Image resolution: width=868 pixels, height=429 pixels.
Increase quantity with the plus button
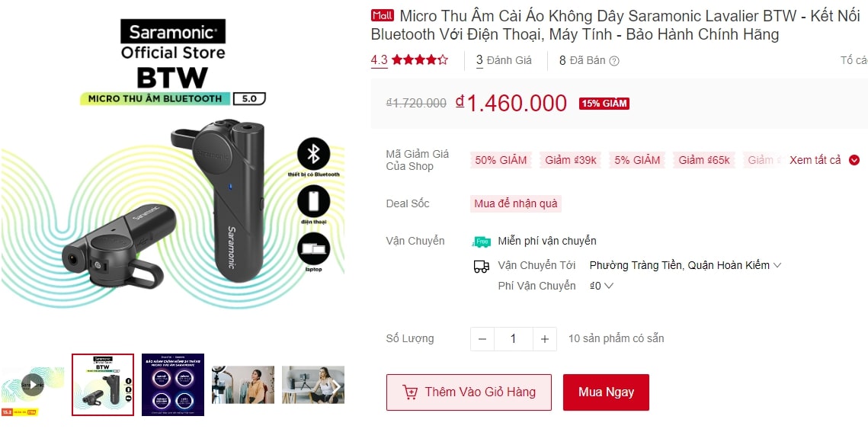[544, 339]
